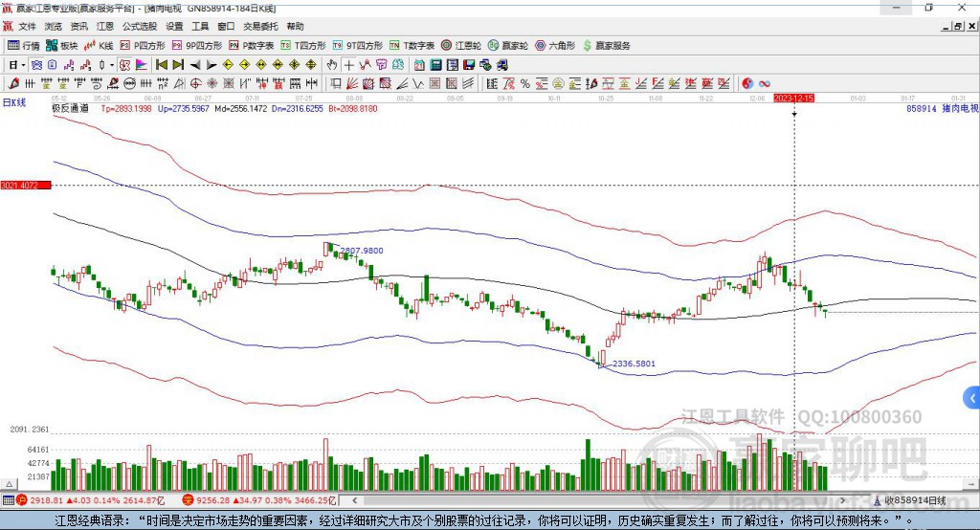Click the 2023-12-15 date marker

[793, 99]
